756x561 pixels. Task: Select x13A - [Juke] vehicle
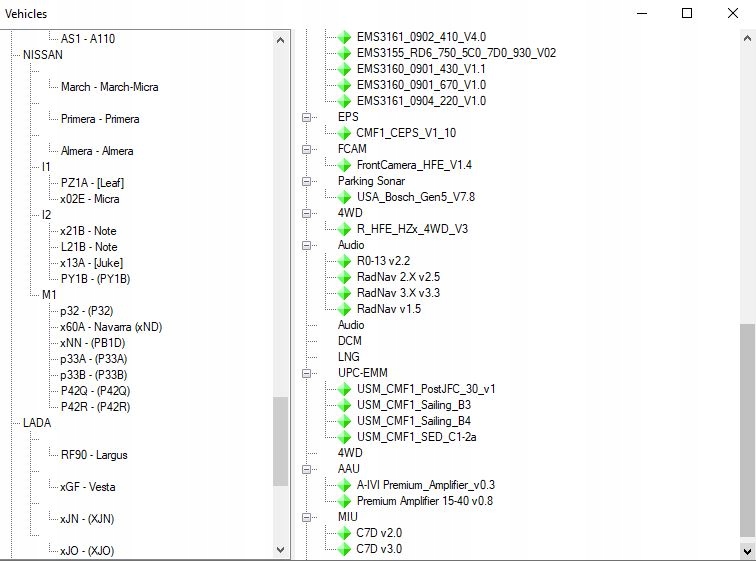coord(92,263)
